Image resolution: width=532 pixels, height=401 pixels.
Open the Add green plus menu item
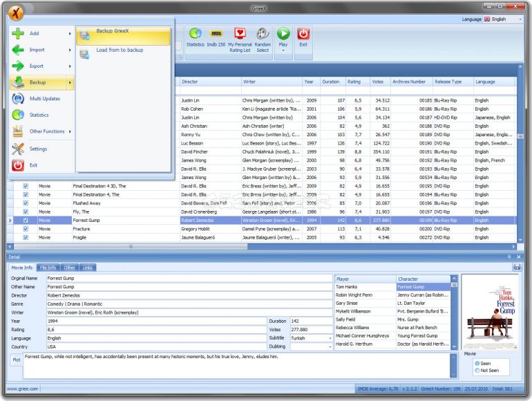(x=41, y=33)
